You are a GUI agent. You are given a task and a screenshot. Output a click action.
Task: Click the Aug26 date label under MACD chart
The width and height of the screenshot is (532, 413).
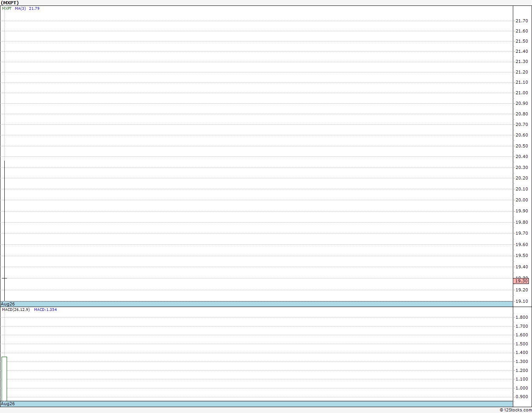click(8, 404)
